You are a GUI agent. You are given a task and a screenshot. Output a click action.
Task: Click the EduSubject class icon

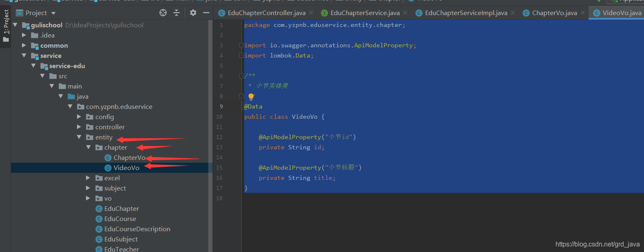(99, 239)
